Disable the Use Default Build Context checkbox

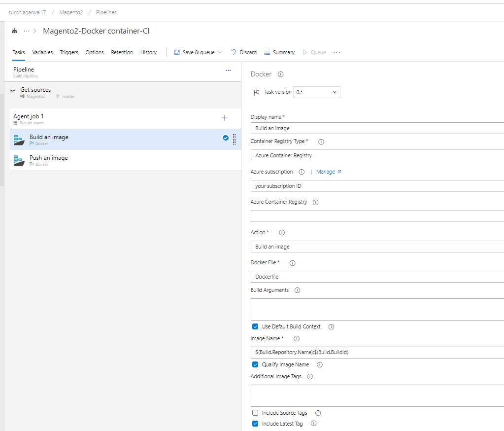[x=255, y=326]
